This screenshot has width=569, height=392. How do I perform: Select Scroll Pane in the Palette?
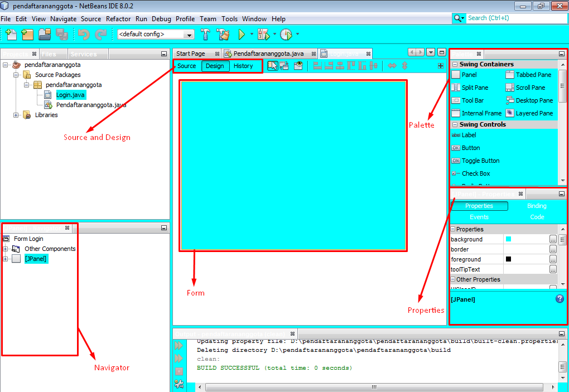[x=525, y=88]
